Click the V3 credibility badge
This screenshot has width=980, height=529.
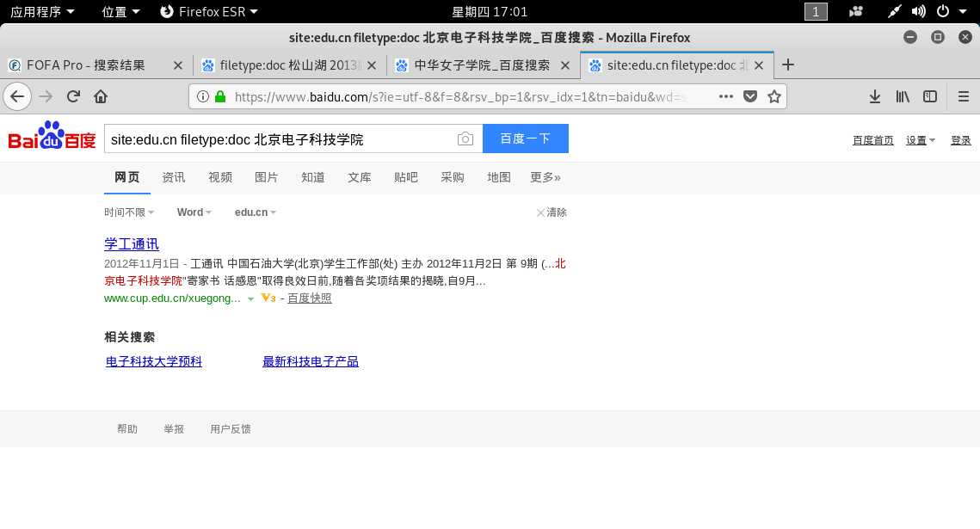coord(268,298)
